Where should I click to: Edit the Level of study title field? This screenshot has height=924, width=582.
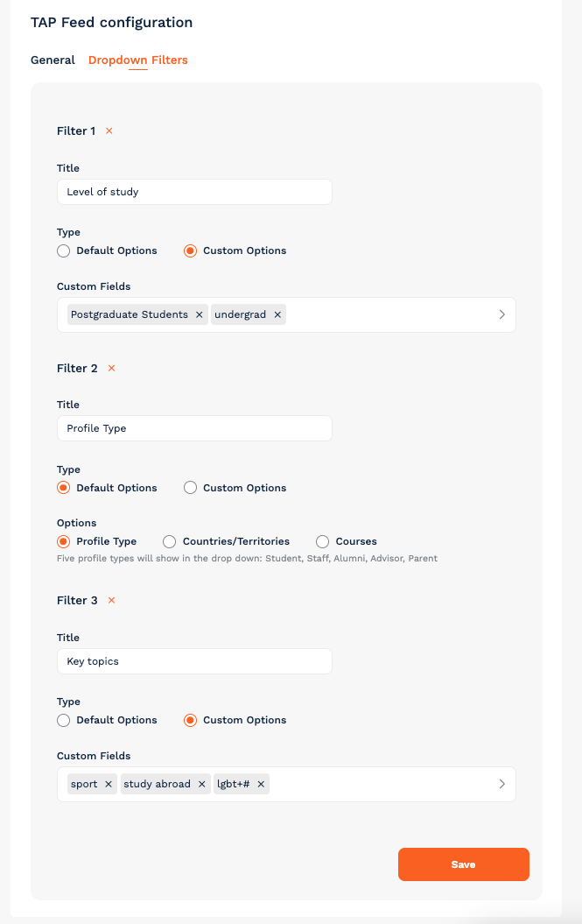[194, 192]
